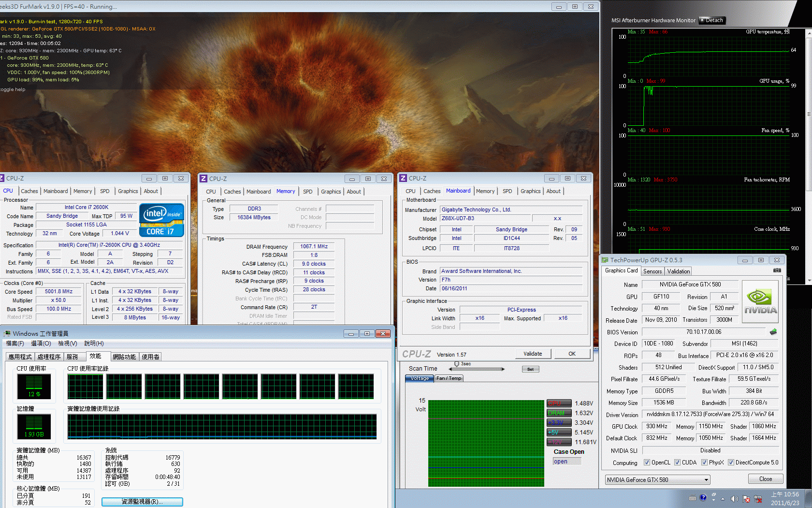
Task: Click the NVIDIA logo in GPU-Z
Action: pos(760,302)
